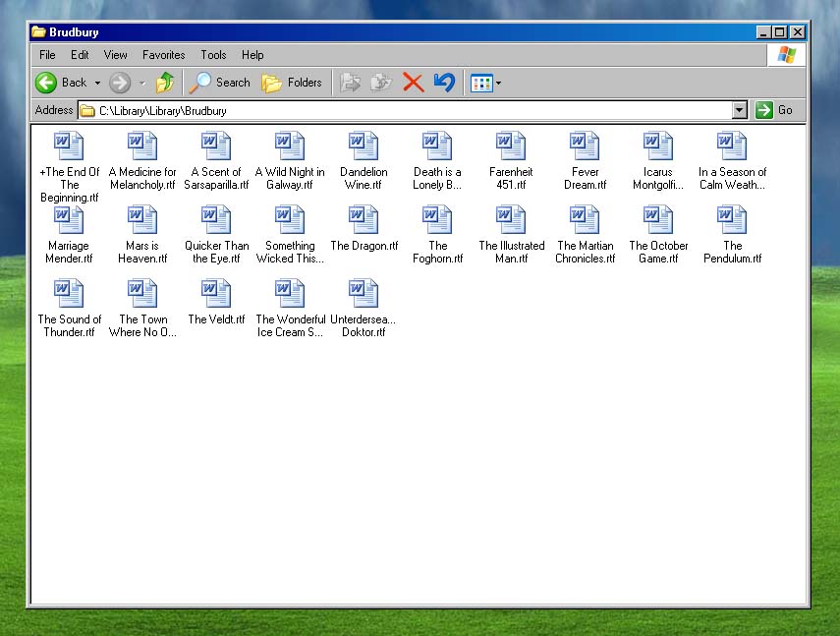Open the Back history dropdown arrow

97,83
